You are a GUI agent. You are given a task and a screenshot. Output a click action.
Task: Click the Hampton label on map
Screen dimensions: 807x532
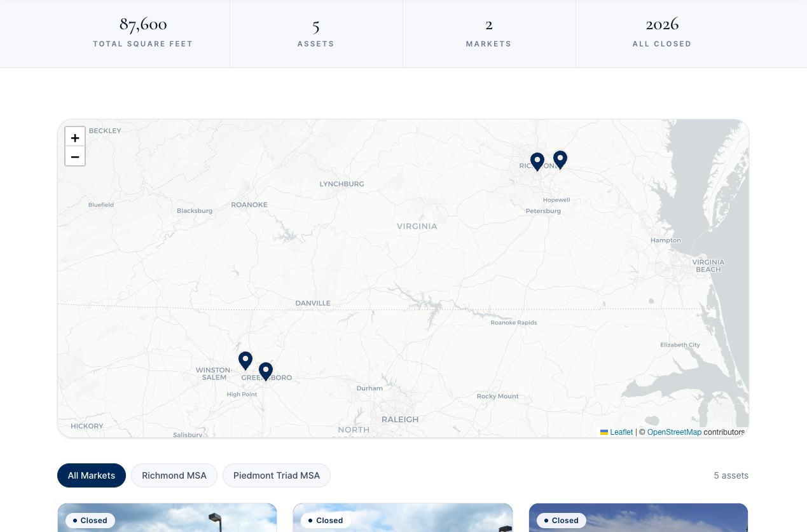pos(666,240)
